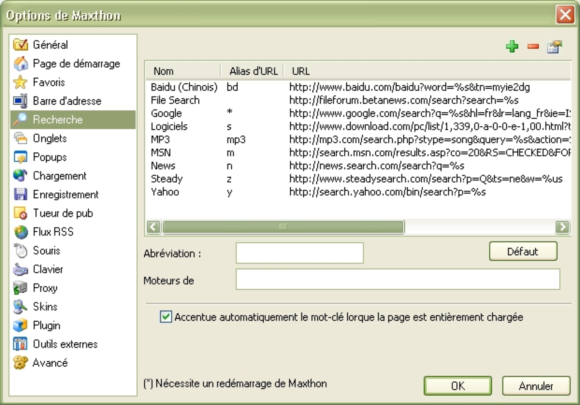Click the Plugin cube icon
Screen dimensions: 580x405
[20, 325]
